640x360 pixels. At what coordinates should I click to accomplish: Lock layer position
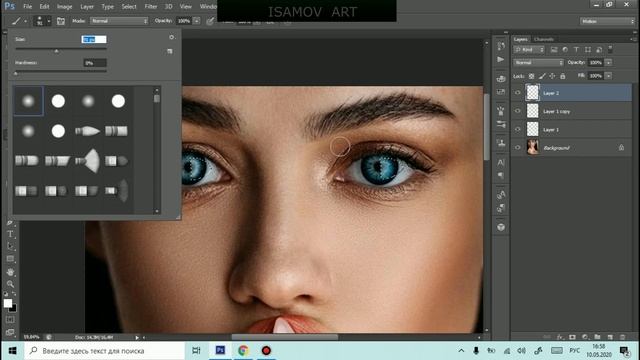click(x=552, y=76)
